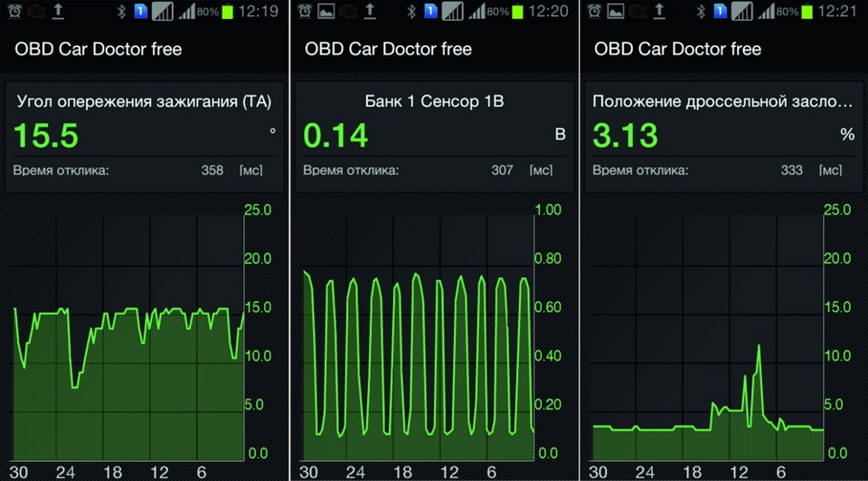Tap the SIM 1 icon in the 12:20 status bar
Viewport: 868px width, 481px height.
click(430, 11)
